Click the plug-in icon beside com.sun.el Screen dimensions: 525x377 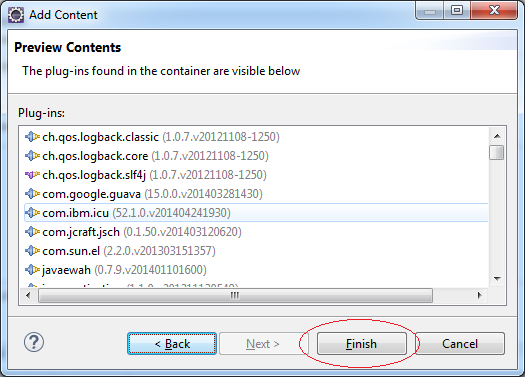[x=32, y=251]
